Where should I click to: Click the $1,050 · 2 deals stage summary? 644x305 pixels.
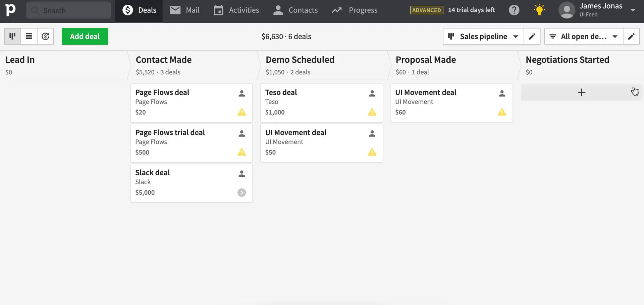coord(288,72)
